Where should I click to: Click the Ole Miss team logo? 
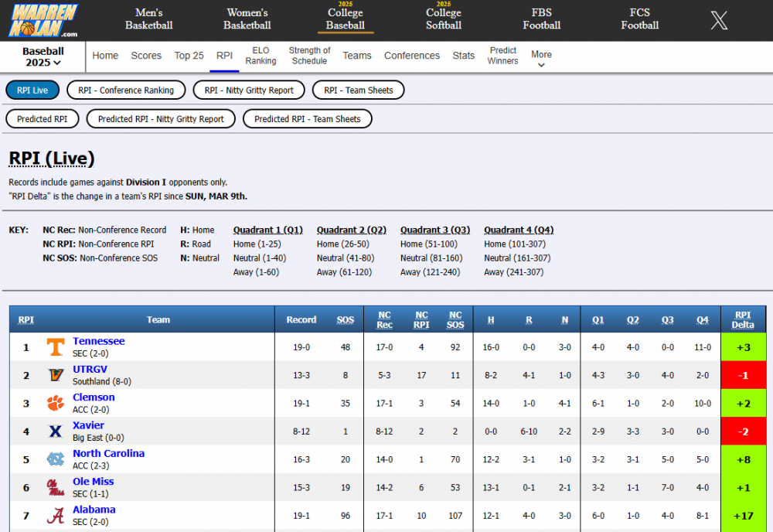click(x=55, y=488)
